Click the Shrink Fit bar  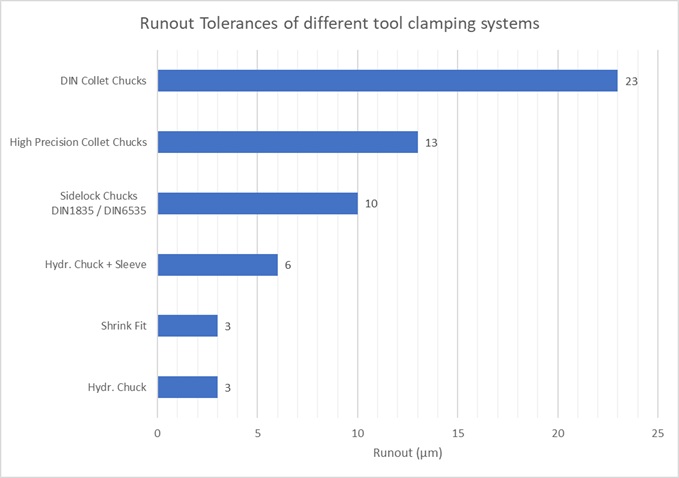[187, 326]
